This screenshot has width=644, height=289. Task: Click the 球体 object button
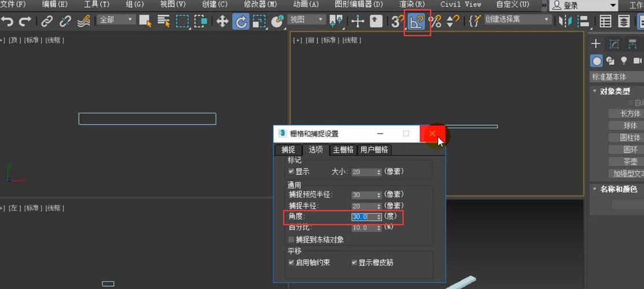tap(626, 125)
